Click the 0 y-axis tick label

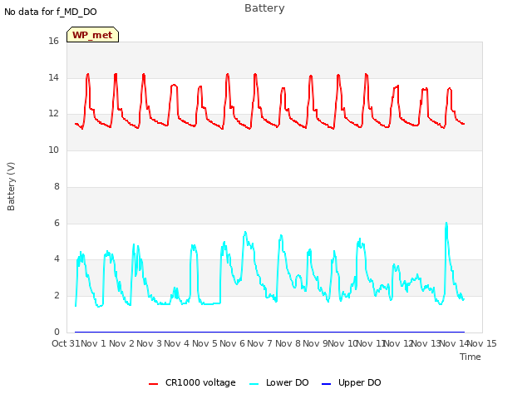click(x=57, y=332)
